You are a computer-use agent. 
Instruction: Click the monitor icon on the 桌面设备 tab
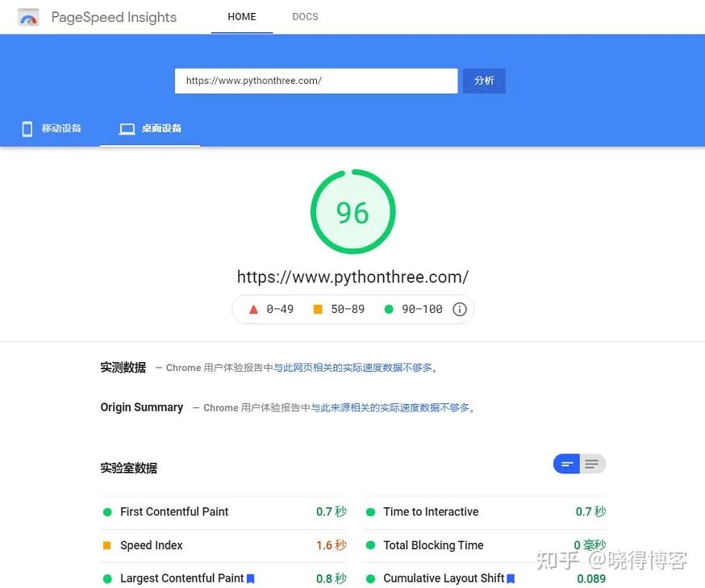click(x=126, y=128)
